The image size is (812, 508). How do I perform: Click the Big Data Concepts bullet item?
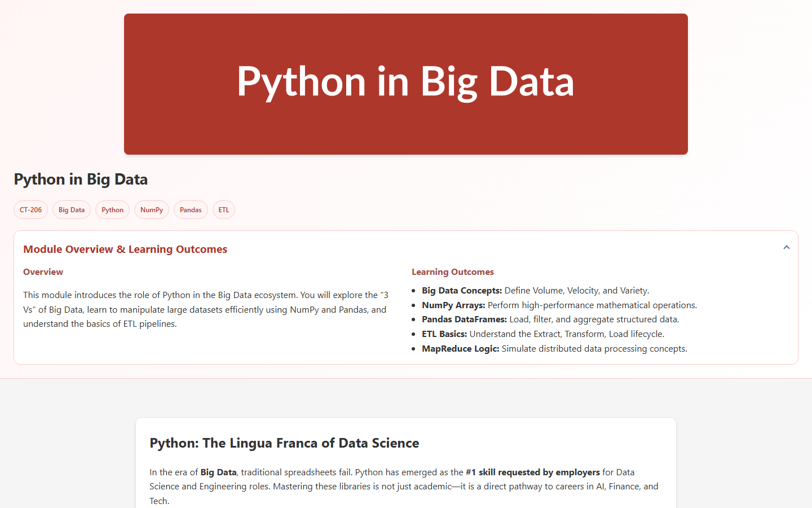535,290
